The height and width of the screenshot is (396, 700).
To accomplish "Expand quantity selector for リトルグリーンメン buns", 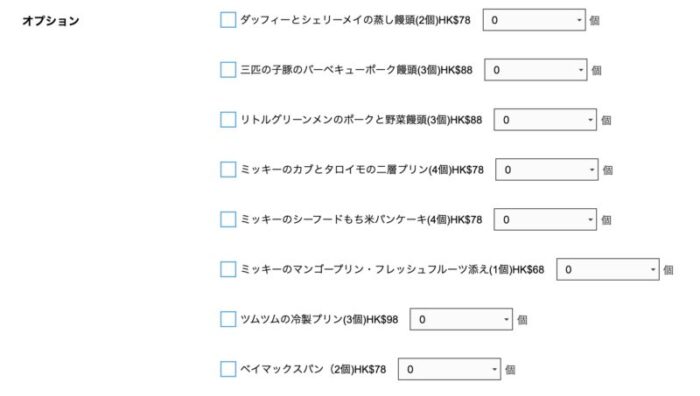I will 545,120.
